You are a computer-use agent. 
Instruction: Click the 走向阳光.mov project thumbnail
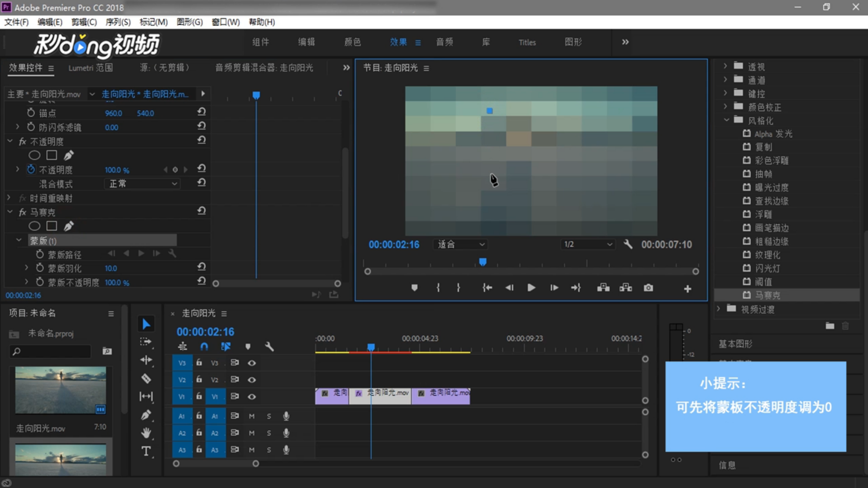click(61, 390)
